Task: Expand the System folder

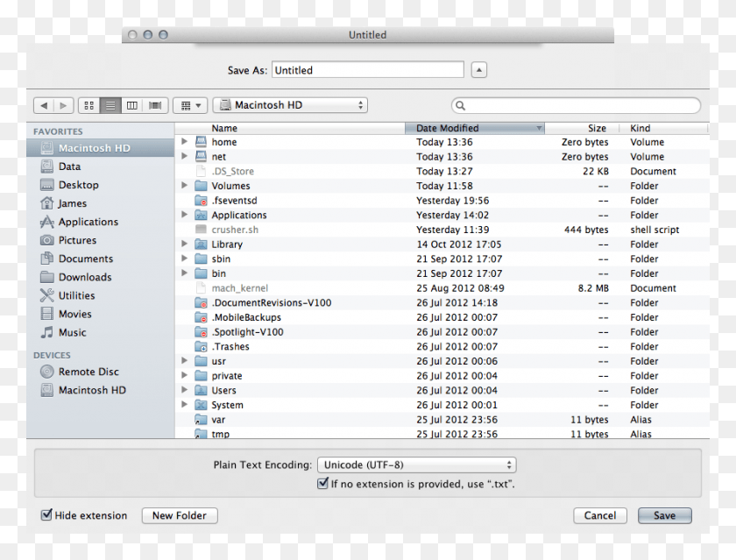Action: point(185,404)
